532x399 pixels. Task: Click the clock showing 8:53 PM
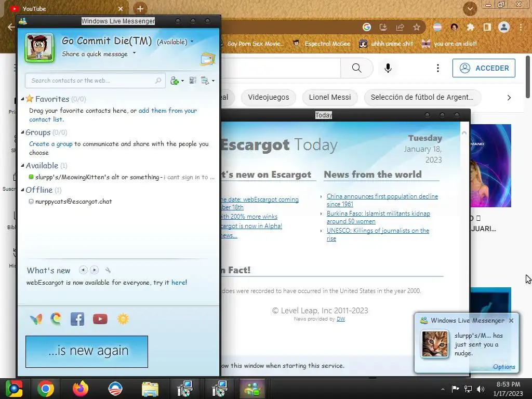(x=508, y=384)
